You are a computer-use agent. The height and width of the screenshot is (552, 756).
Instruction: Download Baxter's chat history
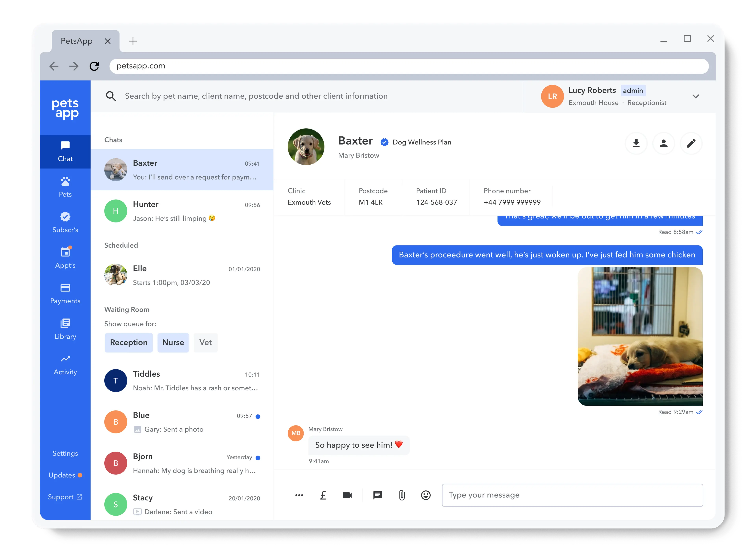(x=636, y=143)
